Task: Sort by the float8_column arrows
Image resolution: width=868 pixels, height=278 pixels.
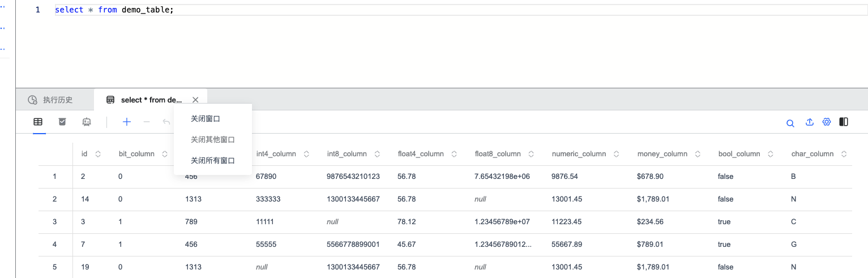Action: tap(532, 154)
